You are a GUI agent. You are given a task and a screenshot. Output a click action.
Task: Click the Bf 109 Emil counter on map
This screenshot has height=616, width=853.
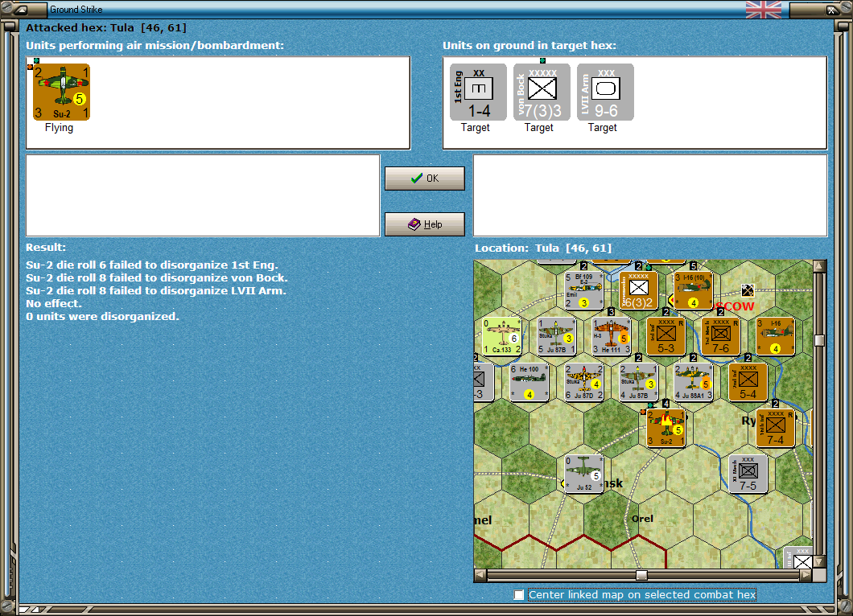pos(583,290)
